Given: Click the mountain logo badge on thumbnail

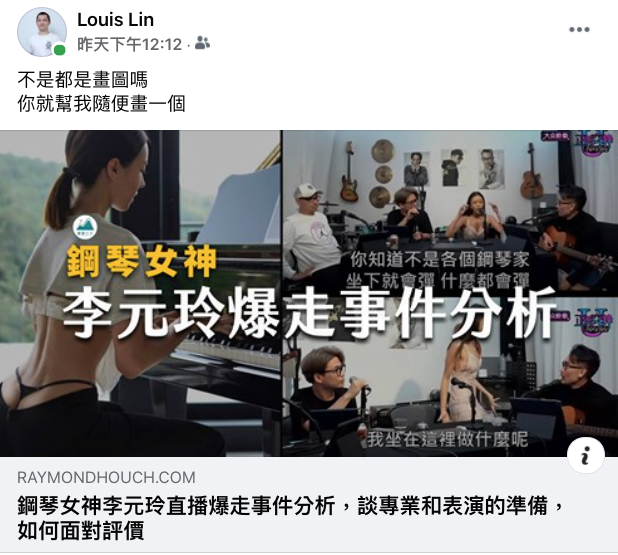Looking at the screenshot, I should point(85,228).
